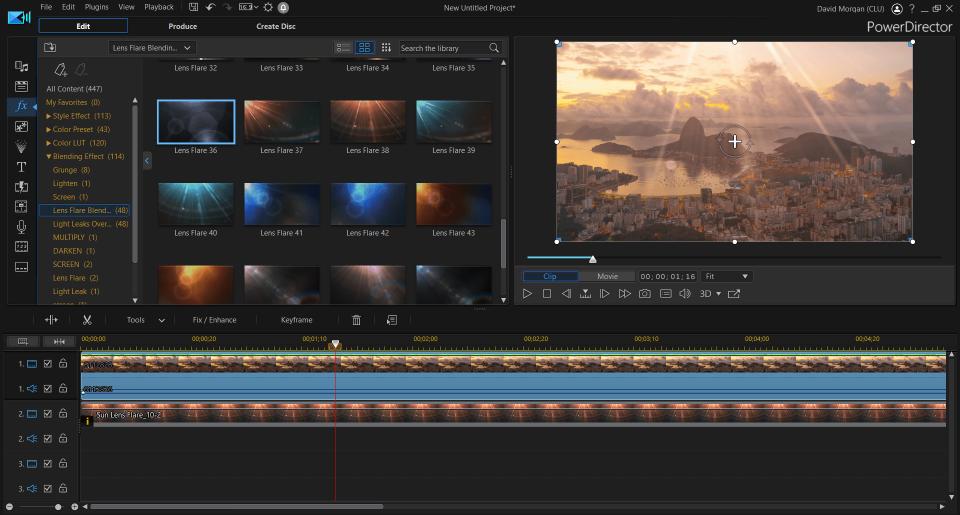This screenshot has width=960, height=515.
Task: Open preferences gear icon in top bar
Action: pyautogui.click(x=268, y=7)
